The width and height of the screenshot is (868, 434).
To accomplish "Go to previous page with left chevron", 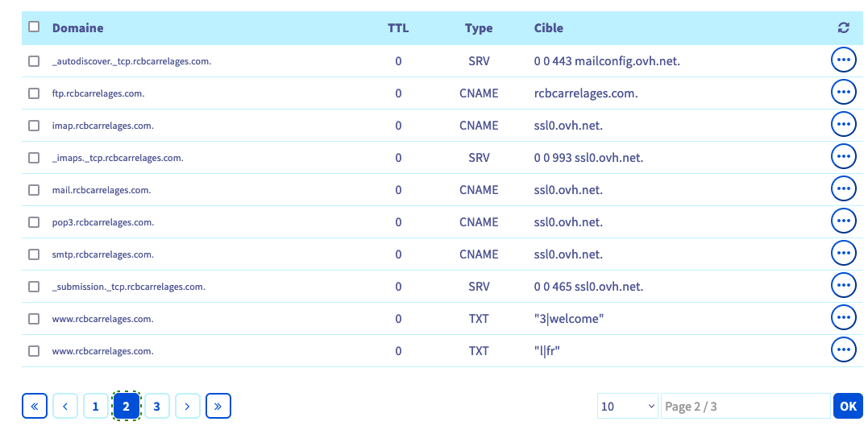I will click(65, 407).
